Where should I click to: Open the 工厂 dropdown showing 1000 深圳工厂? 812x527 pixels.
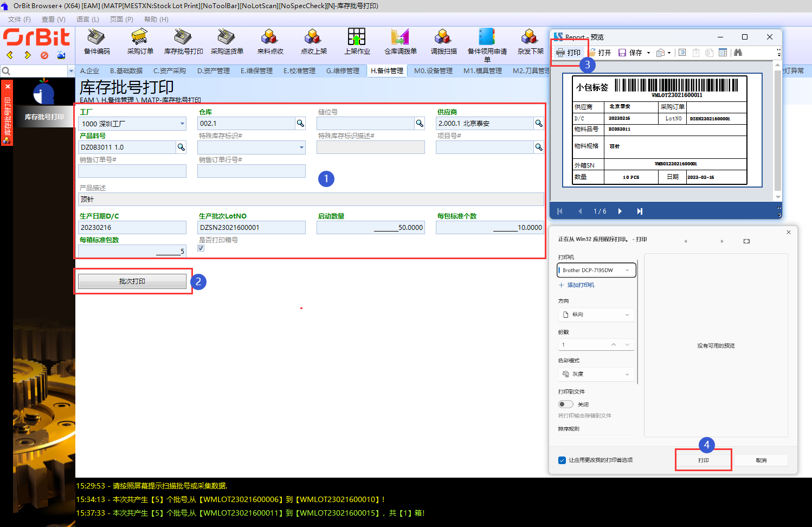click(132, 124)
